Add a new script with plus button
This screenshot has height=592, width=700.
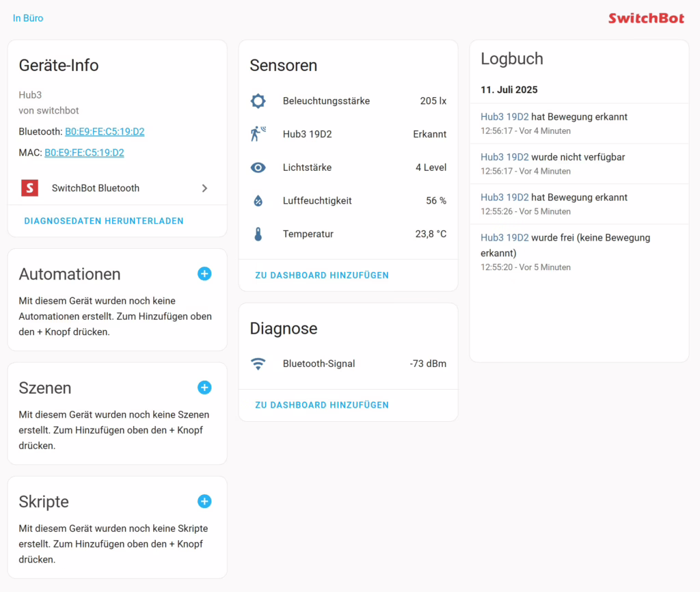(x=204, y=501)
